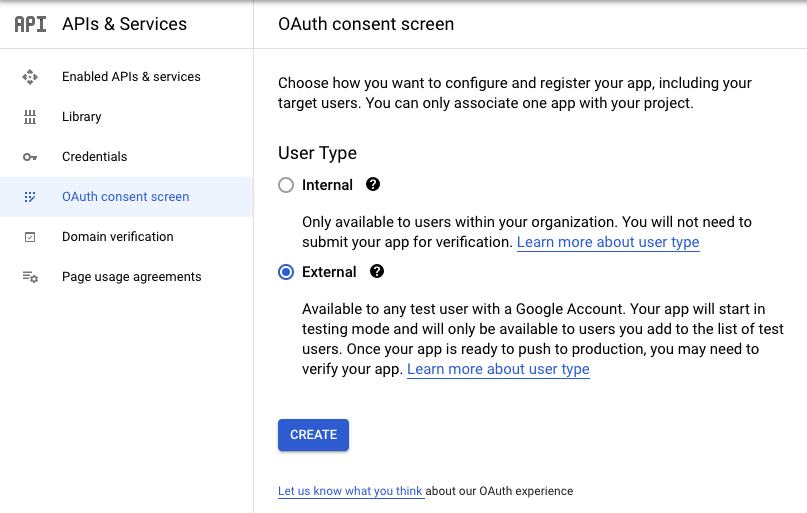The image size is (807, 513).
Task: Open help tooltip next to Internal
Action: (373, 184)
